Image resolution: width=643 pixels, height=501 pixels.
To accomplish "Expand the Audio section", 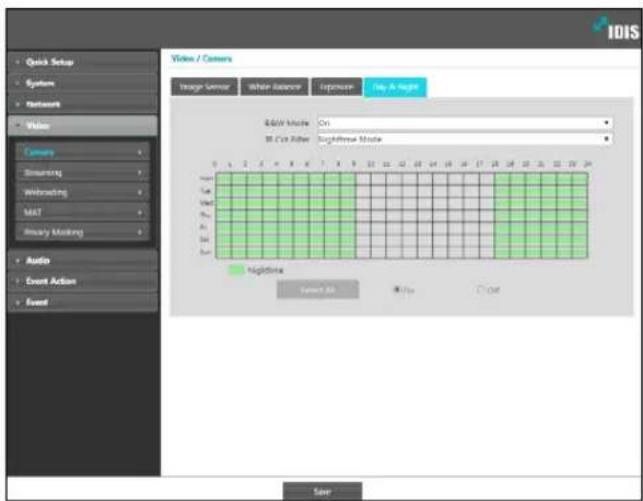I will [82, 260].
